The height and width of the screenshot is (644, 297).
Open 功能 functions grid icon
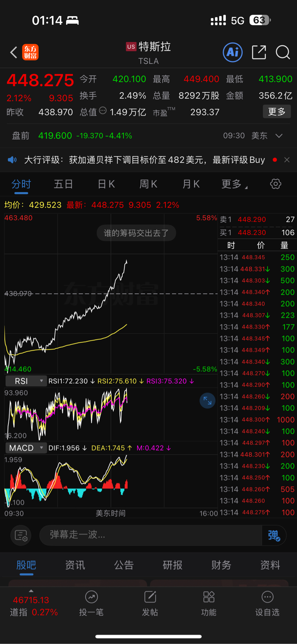tap(209, 604)
